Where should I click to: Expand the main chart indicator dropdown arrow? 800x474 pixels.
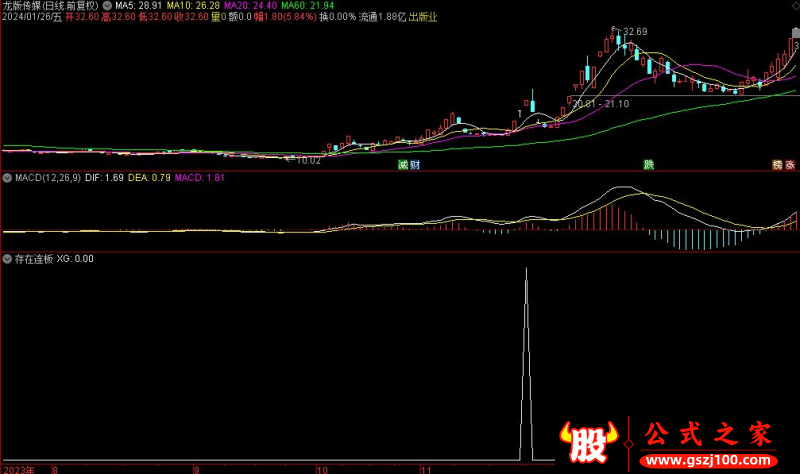click(x=107, y=5)
